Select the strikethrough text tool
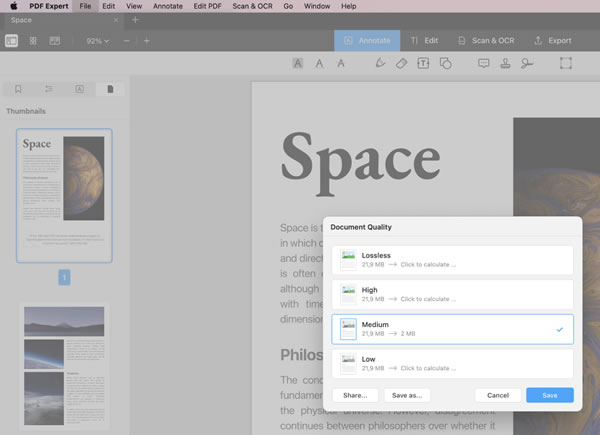 tap(341, 63)
